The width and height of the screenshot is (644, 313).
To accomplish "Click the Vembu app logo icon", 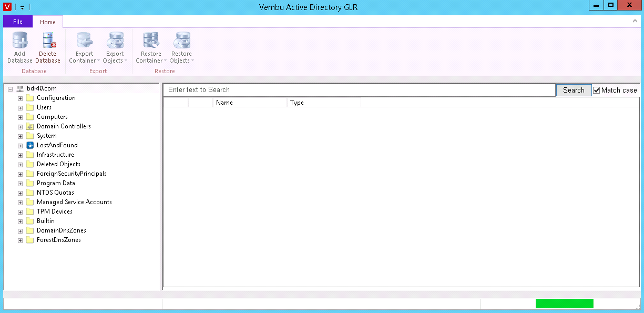I will [x=7, y=7].
